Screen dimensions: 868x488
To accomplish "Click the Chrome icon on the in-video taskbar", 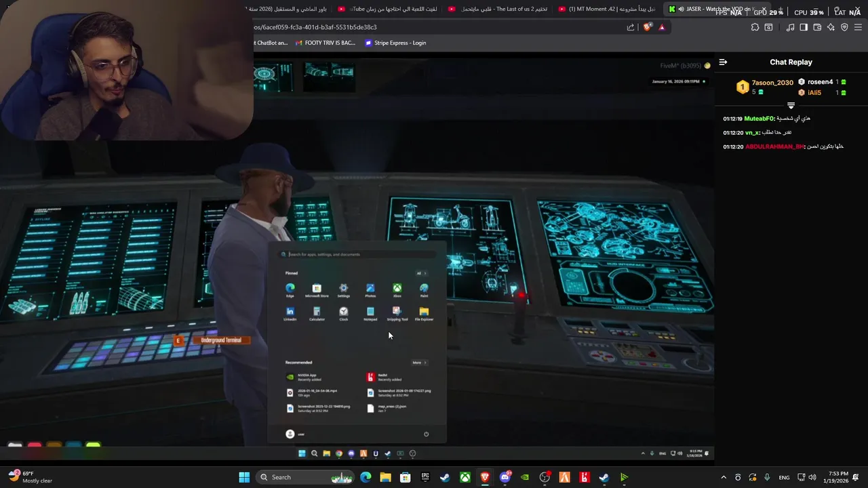I will pyautogui.click(x=338, y=453).
